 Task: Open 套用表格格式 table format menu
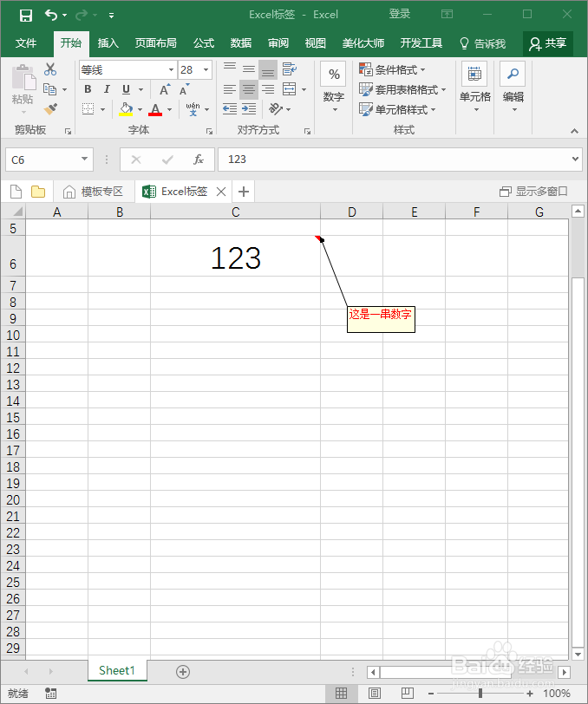tap(402, 89)
